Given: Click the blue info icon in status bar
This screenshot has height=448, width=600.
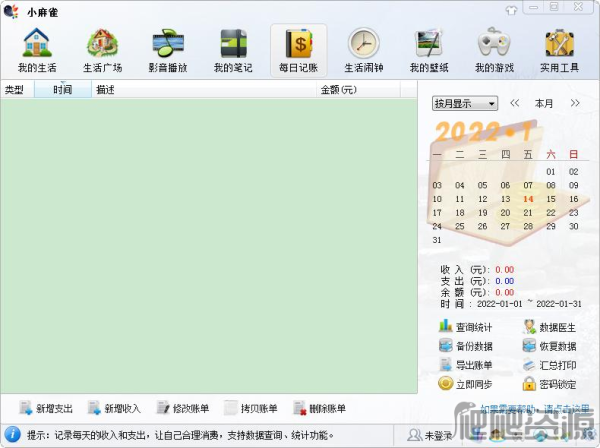Looking at the screenshot, I should [x=13, y=435].
